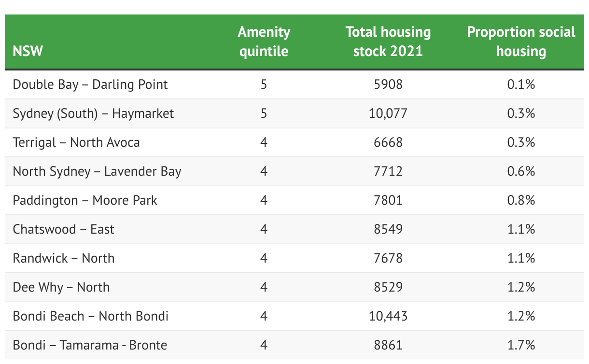Select the Double Bay – Darling Point row name
This screenshot has width=589, height=364.
pos(90,84)
